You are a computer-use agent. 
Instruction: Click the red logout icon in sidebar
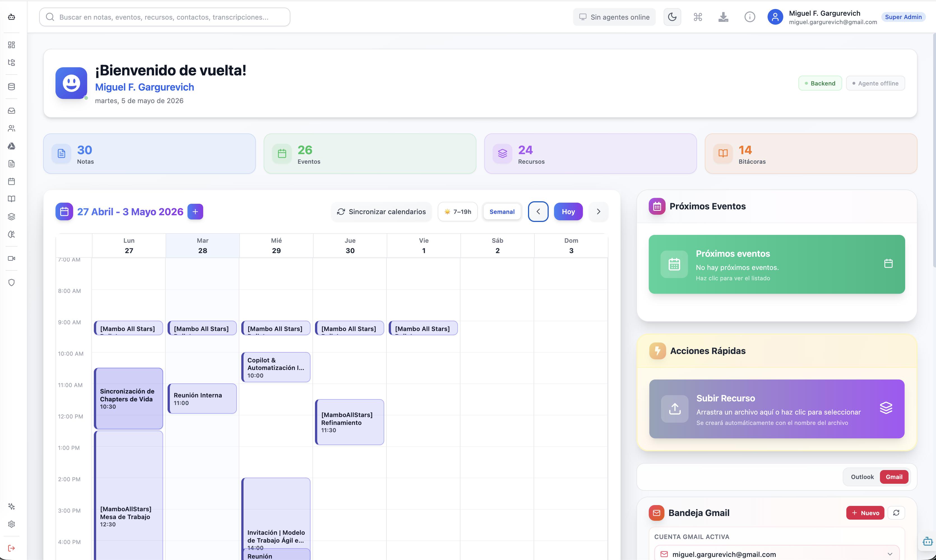click(11, 548)
